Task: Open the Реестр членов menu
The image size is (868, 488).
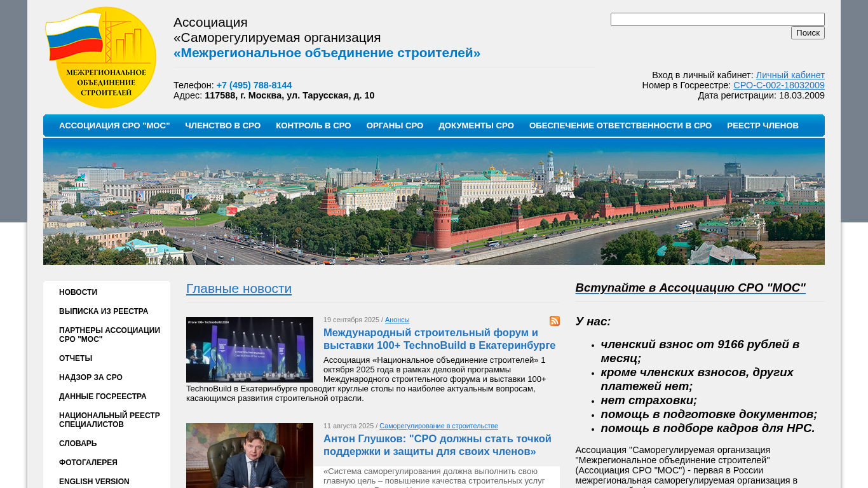Action: [x=763, y=126]
